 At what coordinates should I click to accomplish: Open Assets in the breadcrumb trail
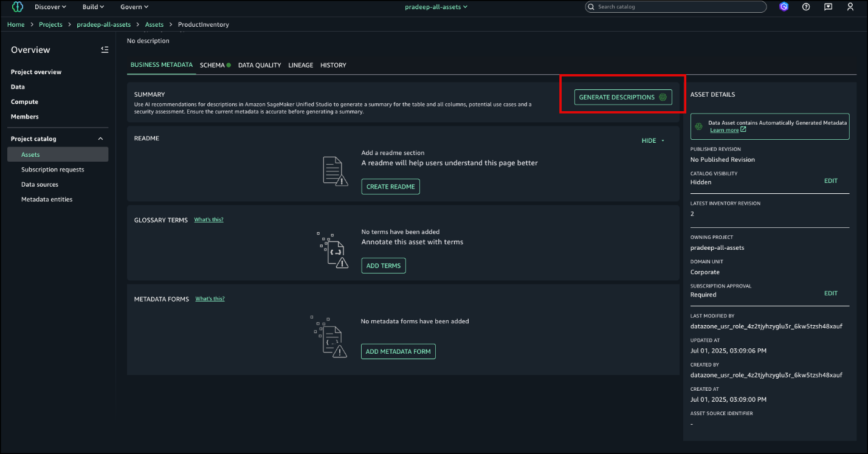click(154, 25)
